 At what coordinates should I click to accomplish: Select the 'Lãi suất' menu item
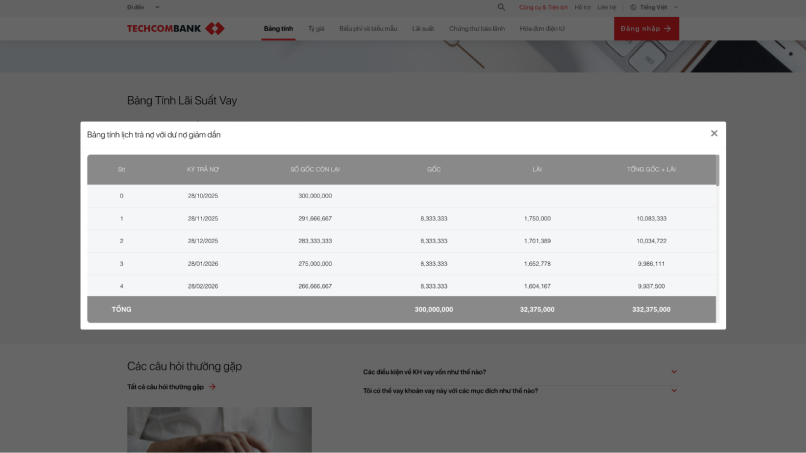click(423, 29)
